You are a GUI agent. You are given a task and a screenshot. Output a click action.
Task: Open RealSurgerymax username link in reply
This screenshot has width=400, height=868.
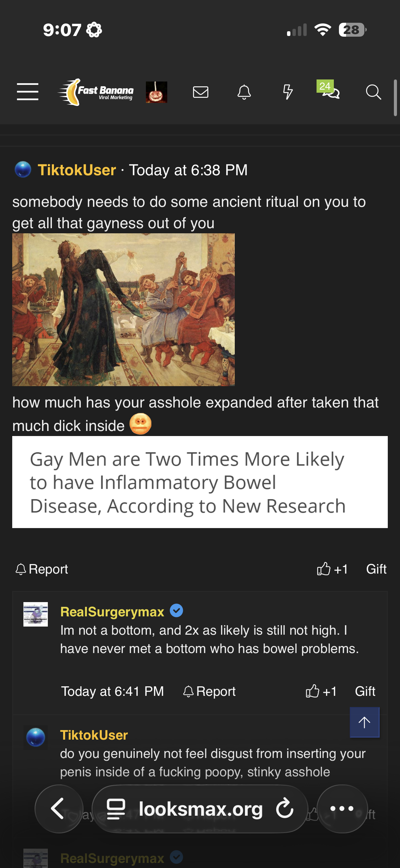[x=112, y=612]
